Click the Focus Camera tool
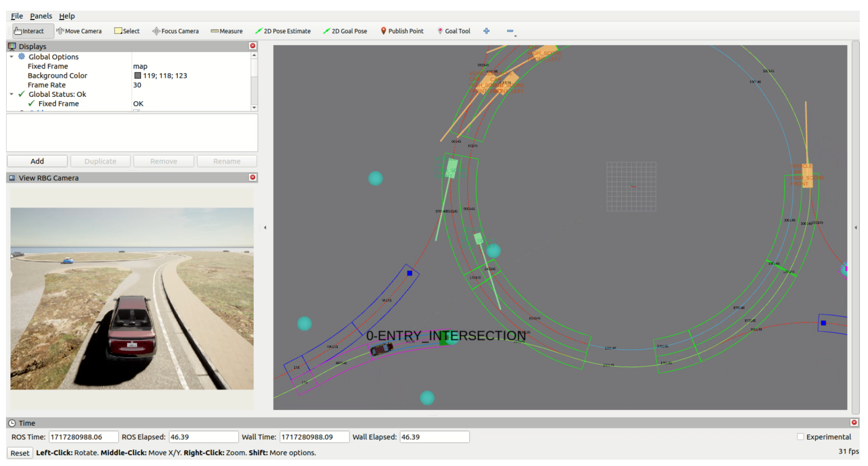The width and height of the screenshot is (868, 466). [x=175, y=31]
